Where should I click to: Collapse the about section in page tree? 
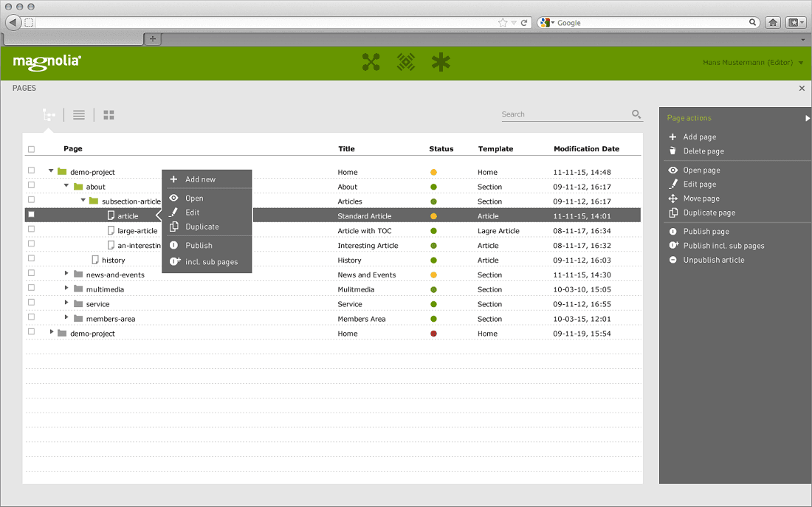66,186
